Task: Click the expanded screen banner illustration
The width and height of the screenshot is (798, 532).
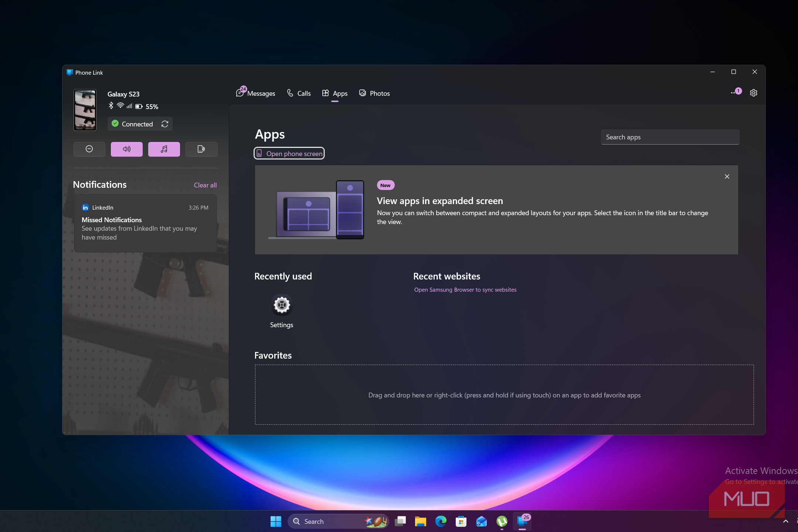Action: (316, 210)
